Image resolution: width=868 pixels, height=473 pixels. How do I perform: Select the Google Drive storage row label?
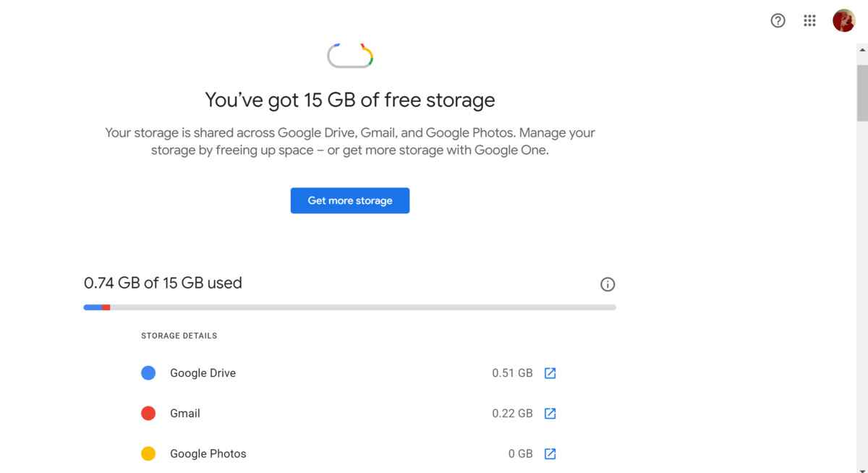[203, 373]
